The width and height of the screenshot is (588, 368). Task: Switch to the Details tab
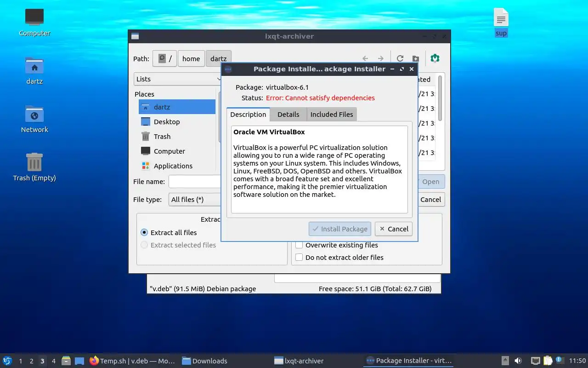pyautogui.click(x=288, y=115)
